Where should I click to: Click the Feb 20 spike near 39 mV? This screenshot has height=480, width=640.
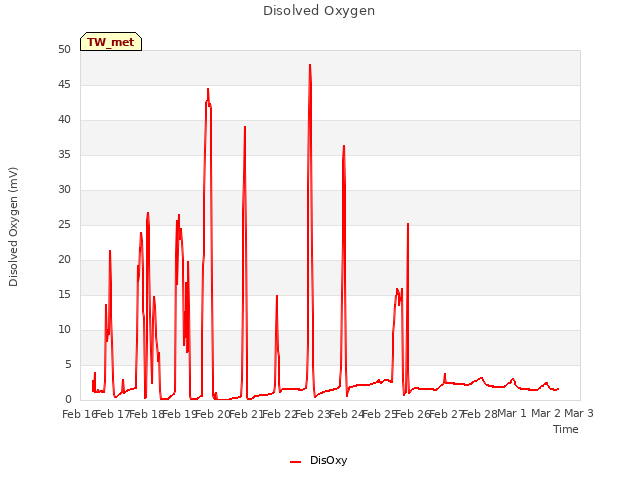(x=245, y=127)
